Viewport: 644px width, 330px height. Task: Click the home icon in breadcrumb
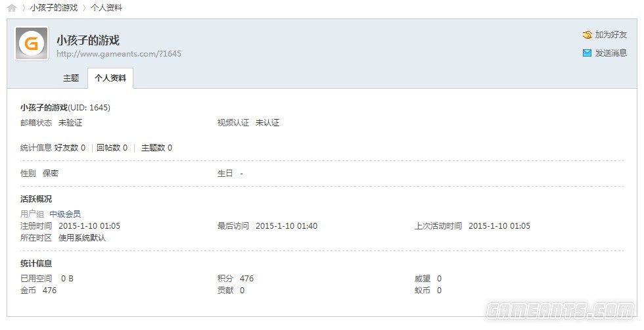pyautogui.click(x=12, y=8)
